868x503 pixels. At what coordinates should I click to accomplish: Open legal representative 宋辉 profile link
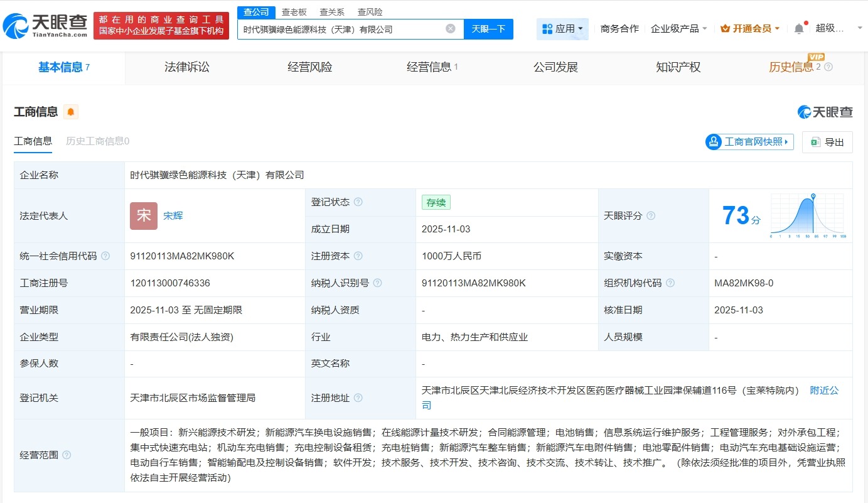tap(173, 215)
